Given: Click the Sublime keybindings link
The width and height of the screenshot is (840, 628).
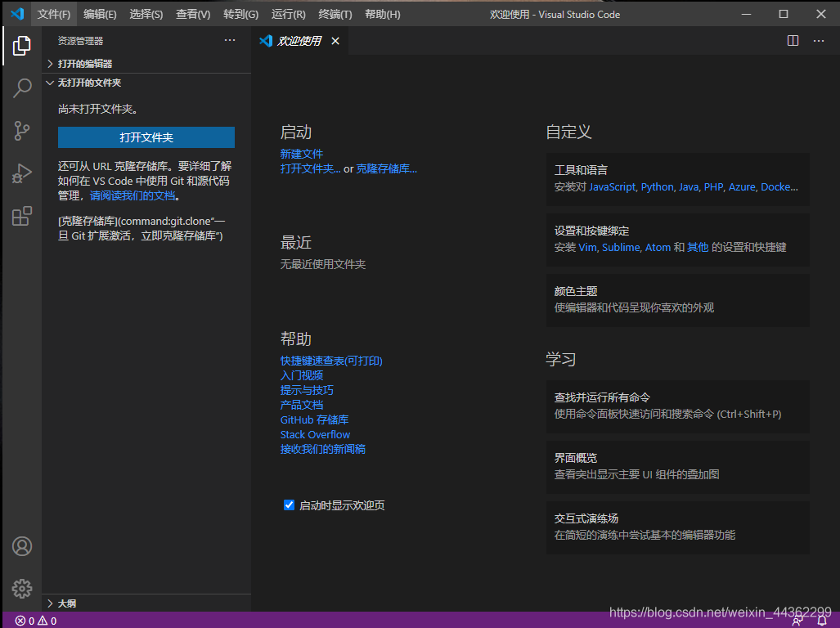Looking at the screenshot, I should pos(621,247).
